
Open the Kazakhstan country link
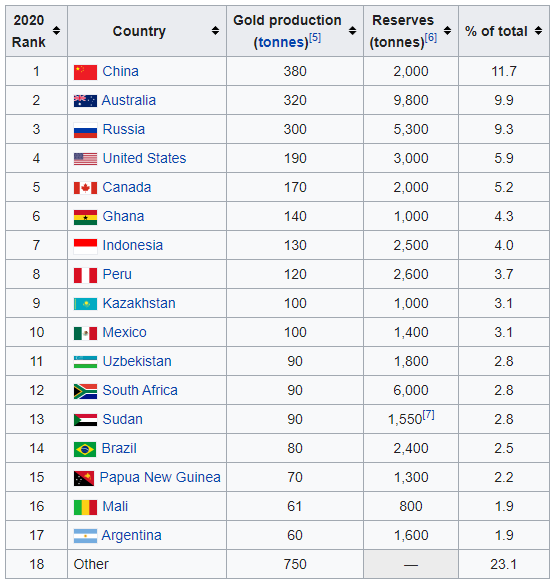(139, 303)
